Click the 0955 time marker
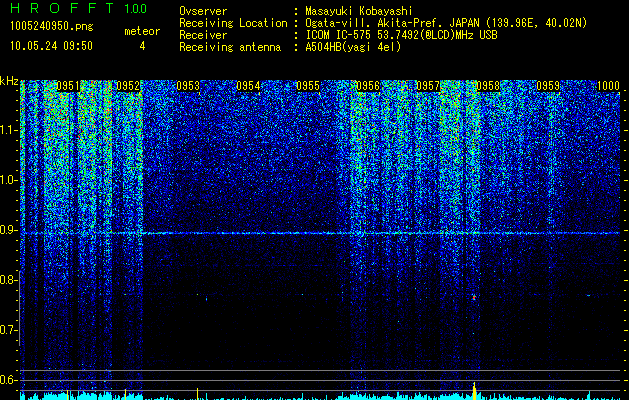Screen dimensions: 629x400 308,86
